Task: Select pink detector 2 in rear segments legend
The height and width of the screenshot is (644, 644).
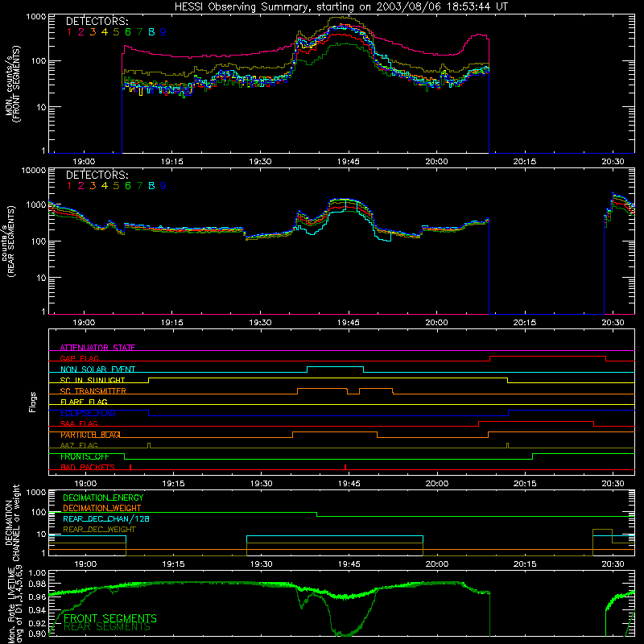Action: tap(81, 186)
